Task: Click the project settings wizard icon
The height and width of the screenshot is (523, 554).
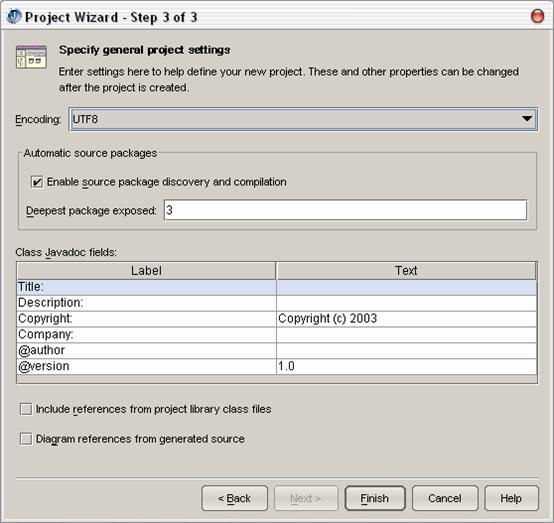Action: (x=31, y=57)
